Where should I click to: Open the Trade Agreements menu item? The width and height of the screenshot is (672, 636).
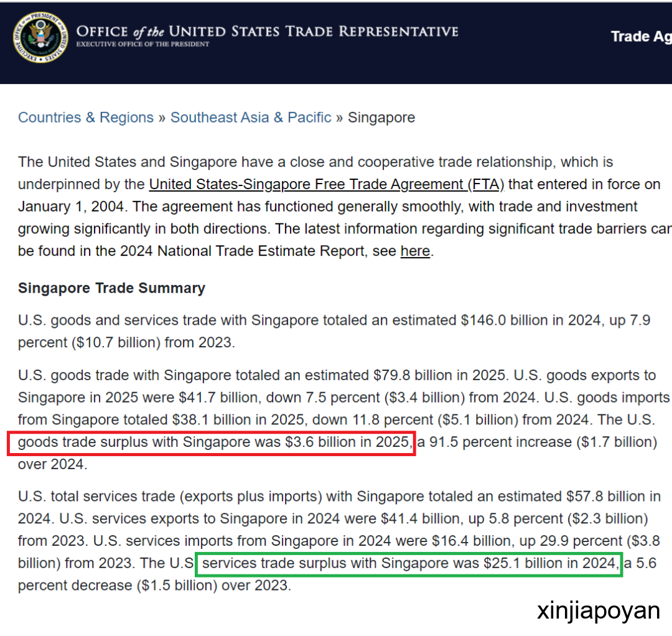[x=641, y=37]
